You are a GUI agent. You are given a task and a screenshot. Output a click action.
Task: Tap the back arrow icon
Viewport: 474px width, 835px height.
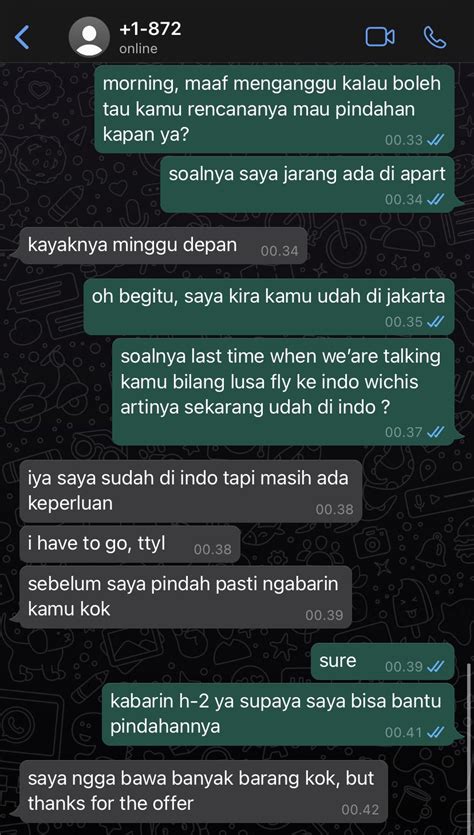click(x=22, y=37)
